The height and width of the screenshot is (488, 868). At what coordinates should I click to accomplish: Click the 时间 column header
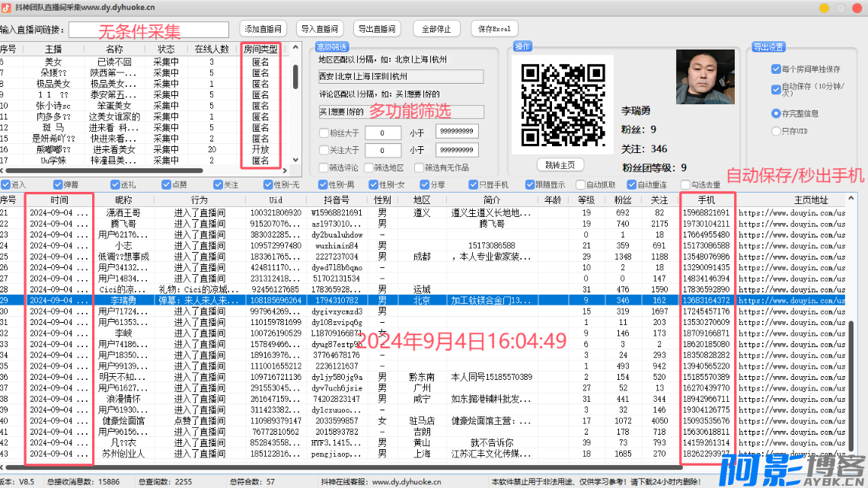[x=59, y=200]
